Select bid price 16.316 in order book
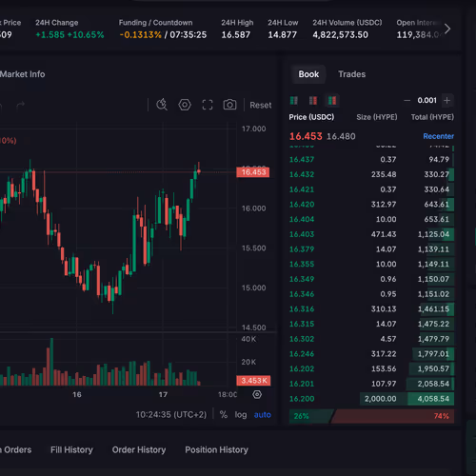 (302, 309)
